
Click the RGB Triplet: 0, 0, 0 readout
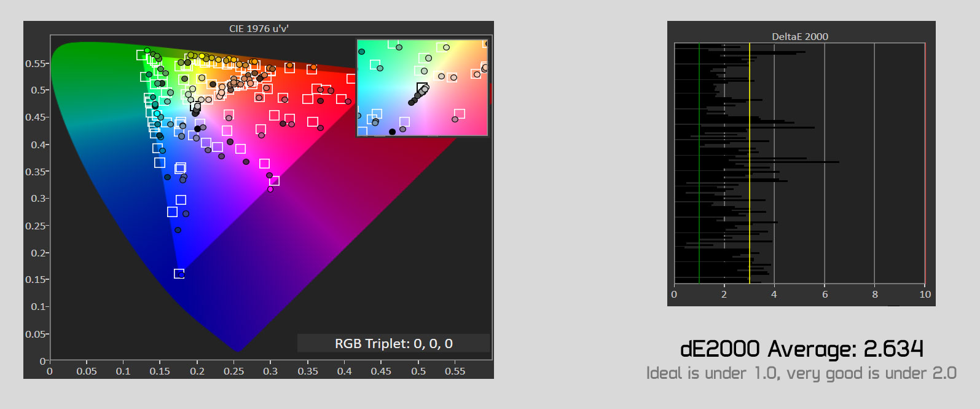point(393,343)
